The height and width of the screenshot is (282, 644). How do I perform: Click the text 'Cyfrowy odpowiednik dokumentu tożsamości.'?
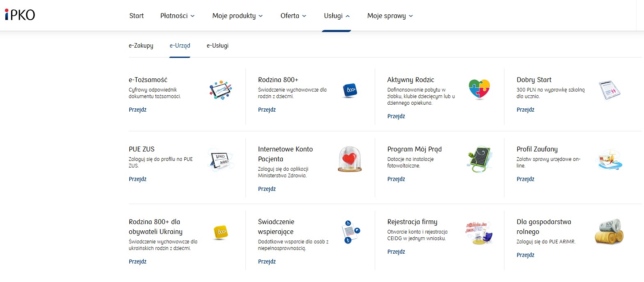(x=155, y=93)
